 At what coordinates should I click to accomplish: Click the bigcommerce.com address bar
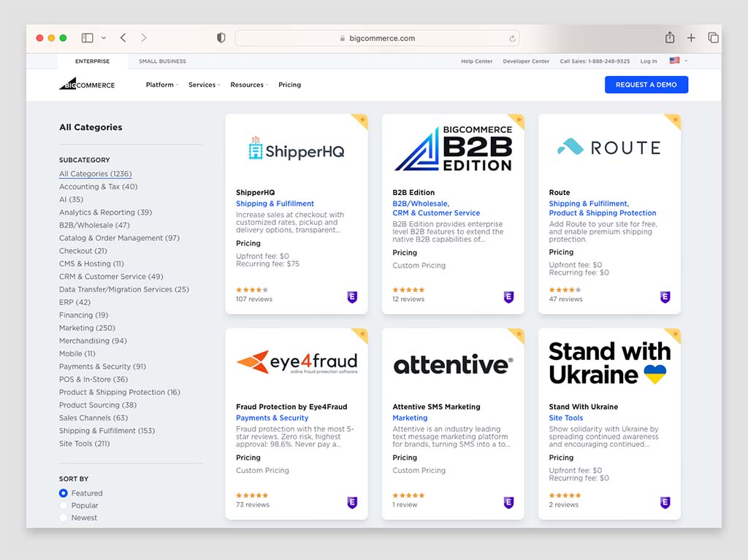pyautogui.click(x=377, y=38)
